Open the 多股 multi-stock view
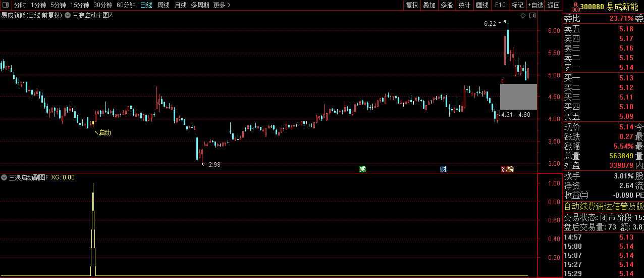The width and height of the screenshot is (644, 278). pos(447,5)
